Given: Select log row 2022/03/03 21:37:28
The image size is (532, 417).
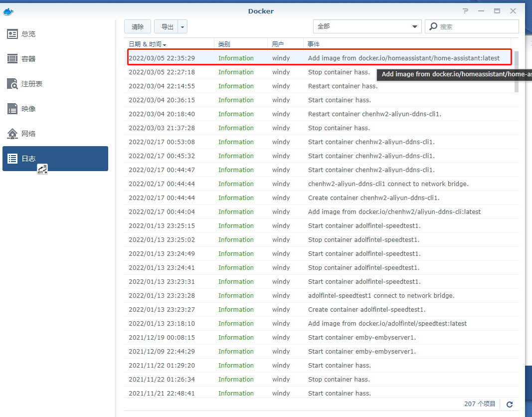Looking at the screenshot, I should click(x=321, y=128).
